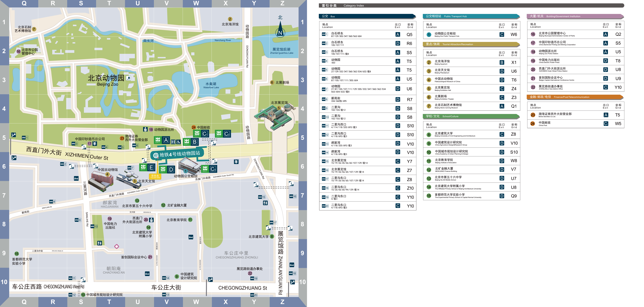
Task: Click the bus row '白石桥东 87/129/305/347/360/563/604'
Action: [367, 34]
